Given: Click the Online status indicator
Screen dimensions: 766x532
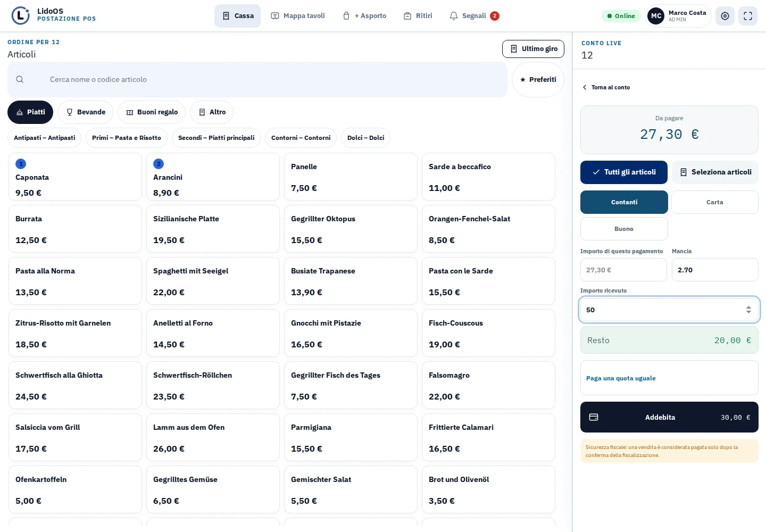Looking at the screenshot, I should tap(621, 16).
